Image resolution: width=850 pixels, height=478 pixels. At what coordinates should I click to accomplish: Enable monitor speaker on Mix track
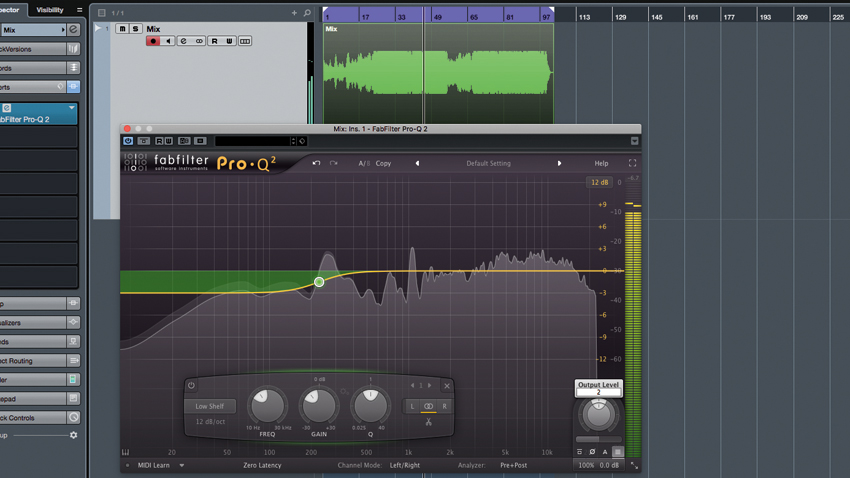click(x=168, y=41)
